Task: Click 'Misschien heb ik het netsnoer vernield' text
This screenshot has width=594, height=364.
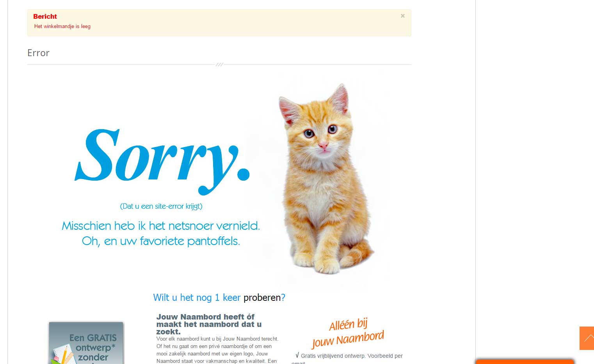Action: 161,226
